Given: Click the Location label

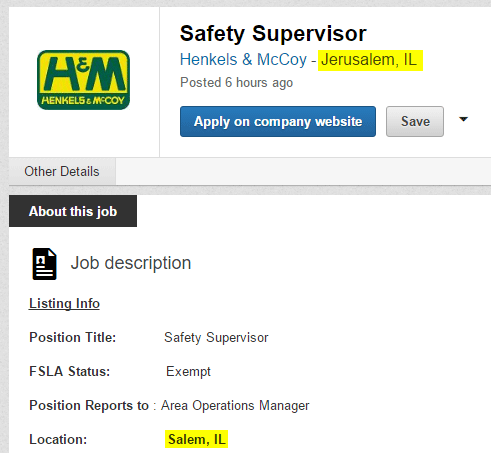Looking at the screenshot, I should pyautogui.click(x=58, y=439).
